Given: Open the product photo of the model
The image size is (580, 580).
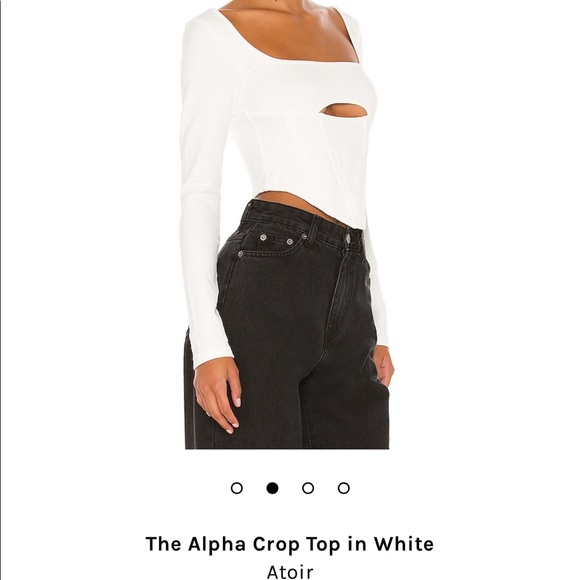Looking at the screenshot, I should coord(287,225).
